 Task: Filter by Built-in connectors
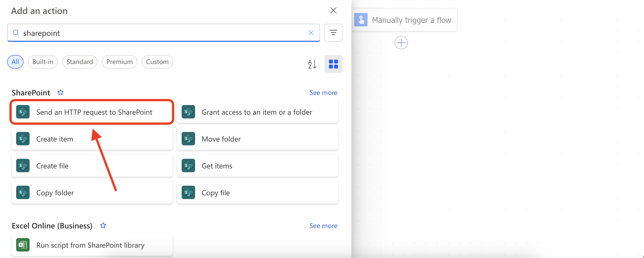click(43, 62)
